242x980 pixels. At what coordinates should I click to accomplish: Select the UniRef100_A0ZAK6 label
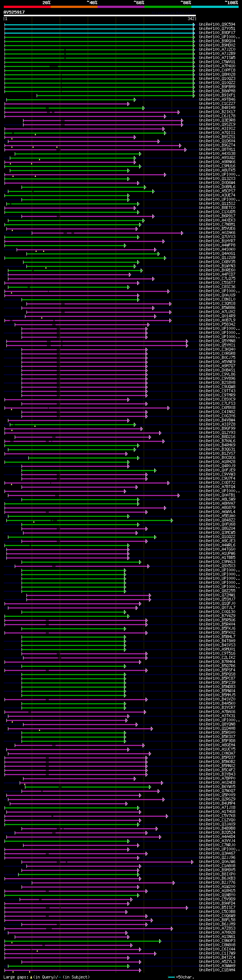(x=217, y=234)
